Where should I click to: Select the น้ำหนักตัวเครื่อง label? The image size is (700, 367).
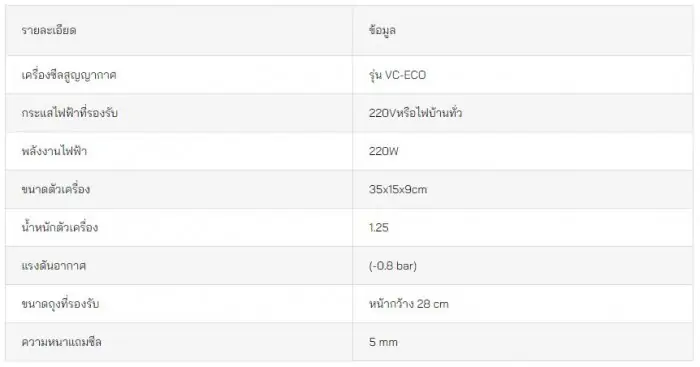[x=59, y=227]
